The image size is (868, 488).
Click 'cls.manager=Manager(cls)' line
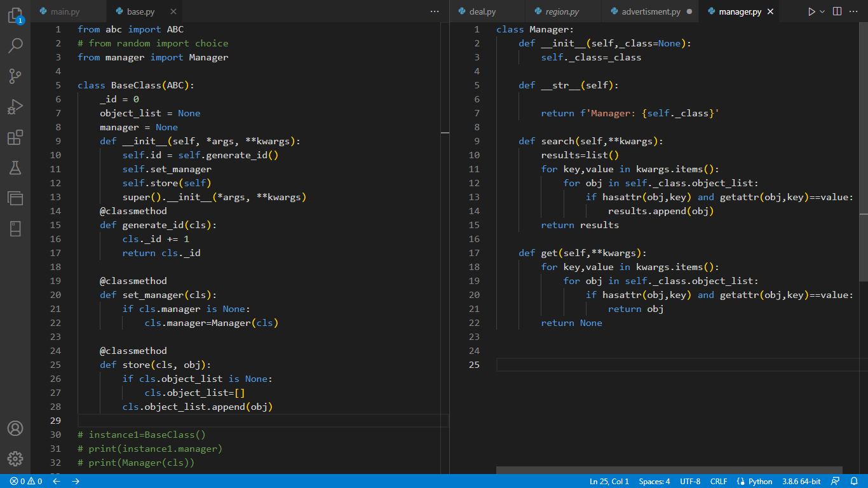click(212, 323)
